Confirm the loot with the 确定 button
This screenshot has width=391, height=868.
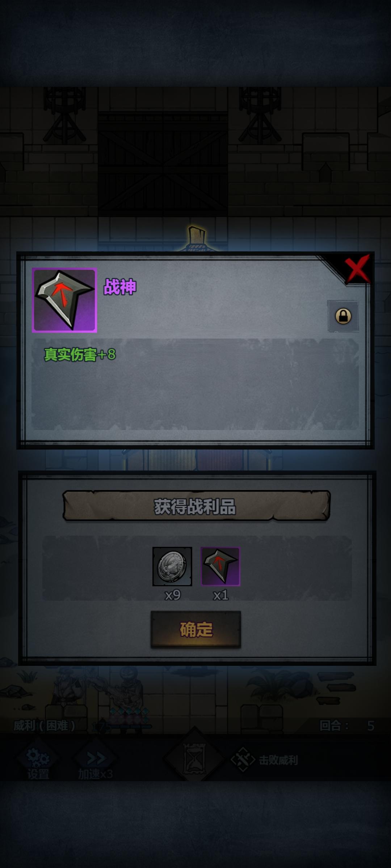pyautogui.click(x=196, y=629)
